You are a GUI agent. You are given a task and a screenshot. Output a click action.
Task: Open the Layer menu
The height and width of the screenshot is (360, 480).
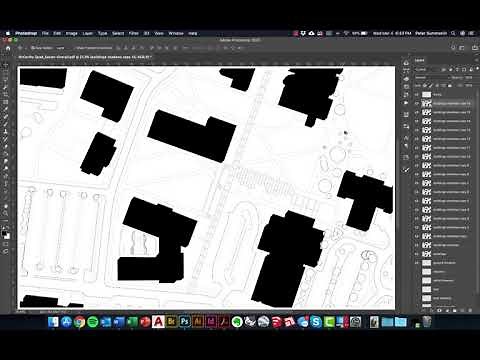pos(87,33)
